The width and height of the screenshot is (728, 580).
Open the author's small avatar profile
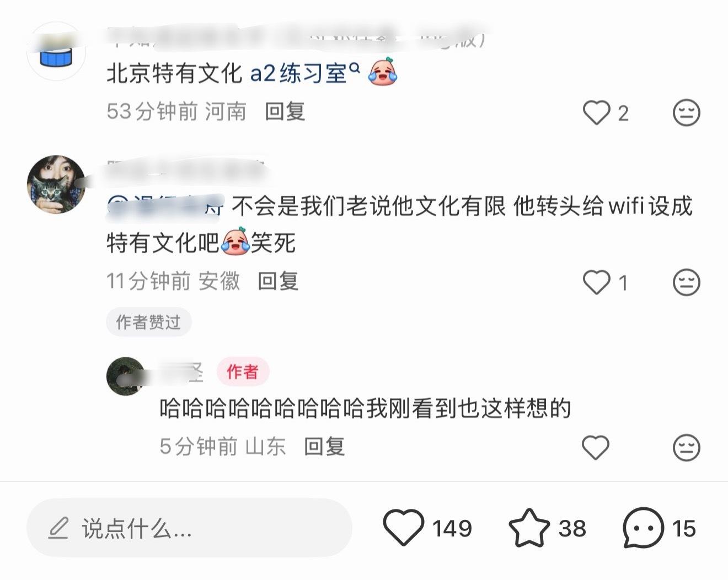pos(126,376)
